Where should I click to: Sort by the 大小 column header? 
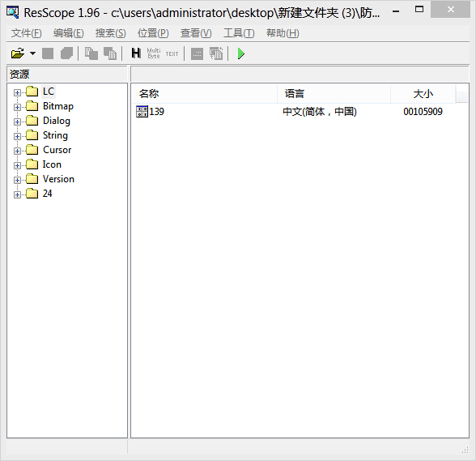(x=423, y=94)
